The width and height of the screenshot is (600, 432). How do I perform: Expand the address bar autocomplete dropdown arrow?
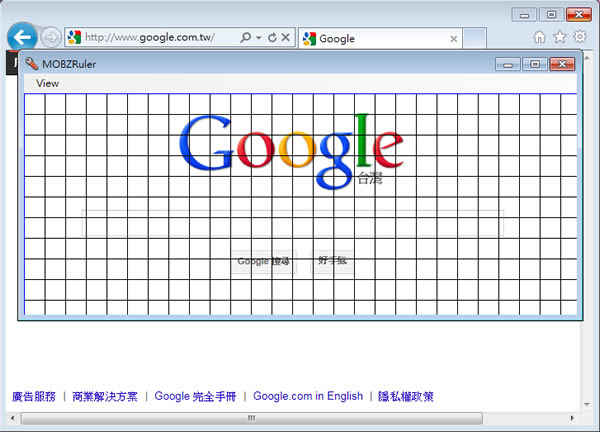(x=258, y=38)
